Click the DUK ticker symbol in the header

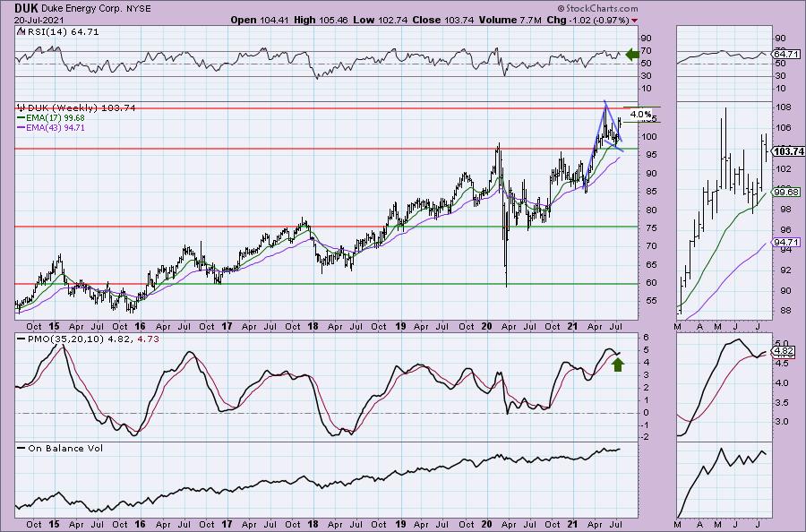(x=25, y=8)
